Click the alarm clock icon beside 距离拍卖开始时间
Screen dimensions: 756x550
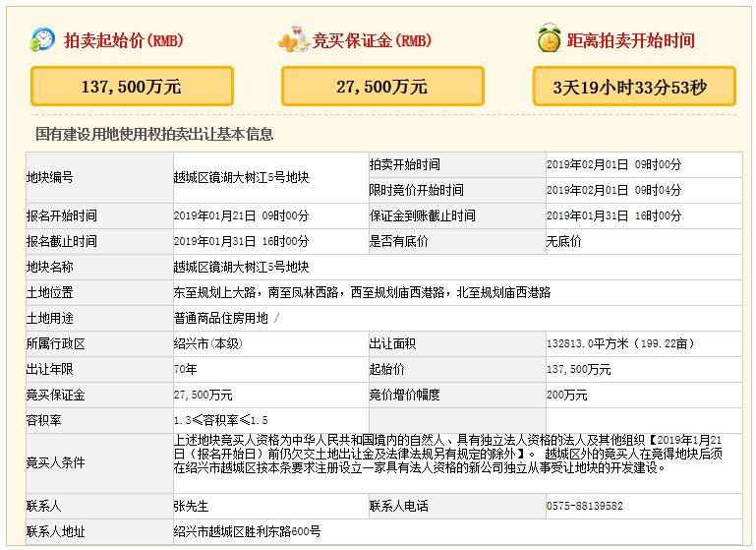coord(550,38)
